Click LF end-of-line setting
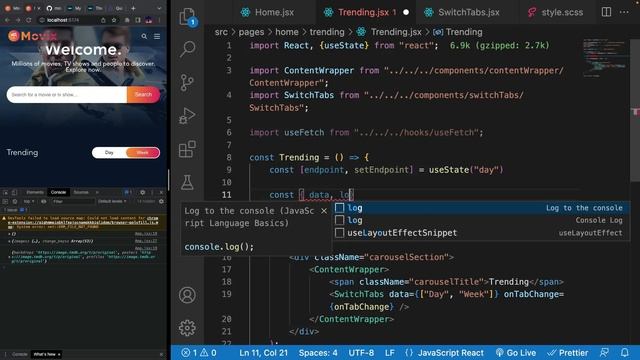 coord(390,353)
